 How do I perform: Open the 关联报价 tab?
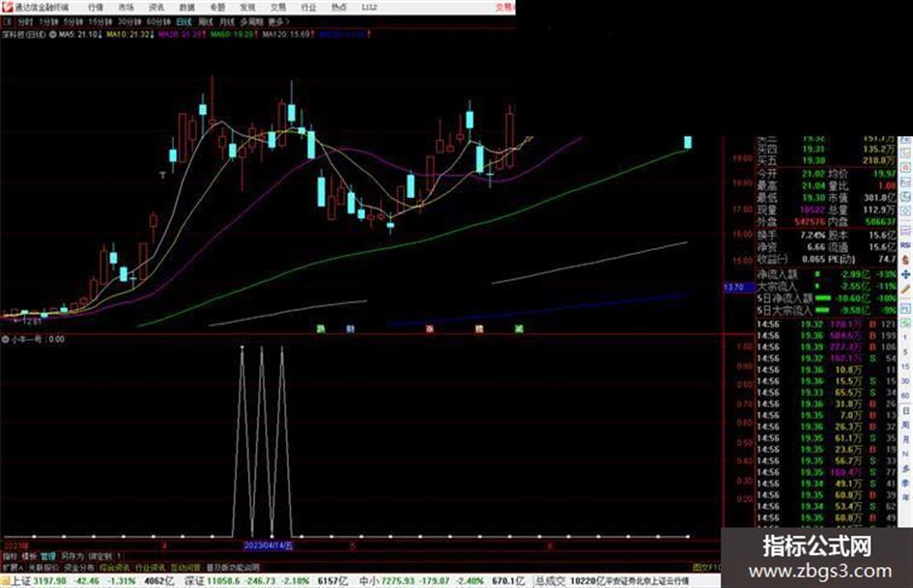43,567
